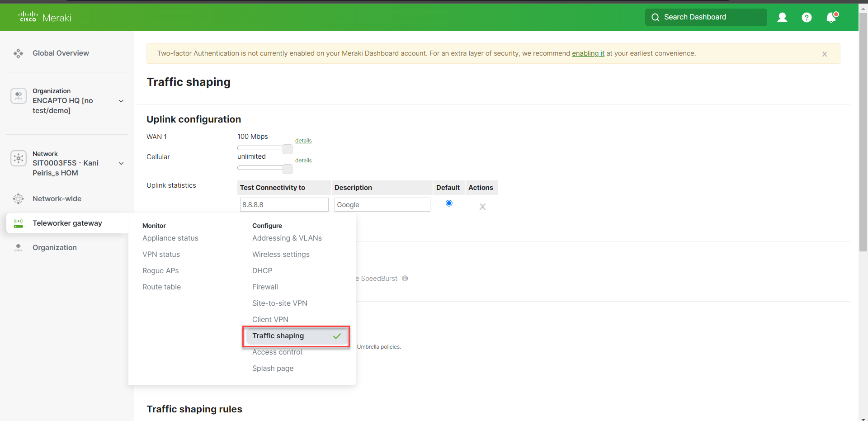The height and width of the screenshot is (421, 868).
Task: Click Teleworker gateway in sidebar
Action: point(67,223)
